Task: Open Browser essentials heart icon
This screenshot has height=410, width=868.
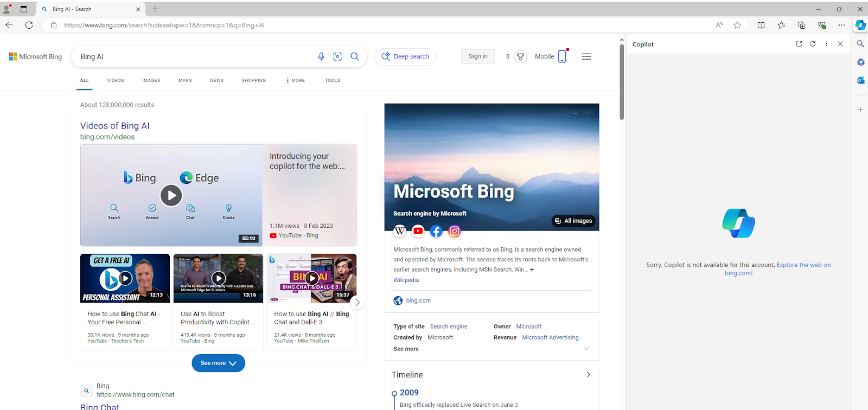Action: [822, 25]
